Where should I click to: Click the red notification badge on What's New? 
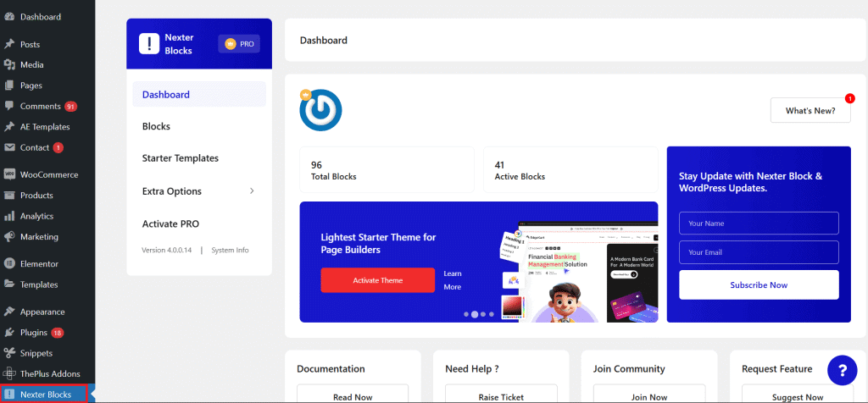pyautogui.click(x=849, y=98)
